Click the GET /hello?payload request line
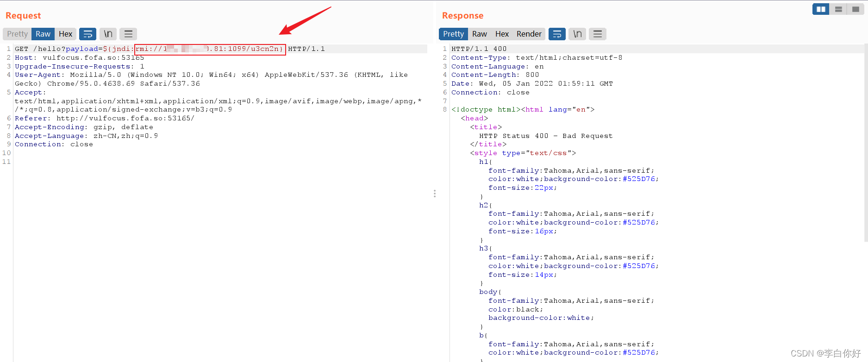The height and width of the screenshot is (362, 868). pos(169,49)
